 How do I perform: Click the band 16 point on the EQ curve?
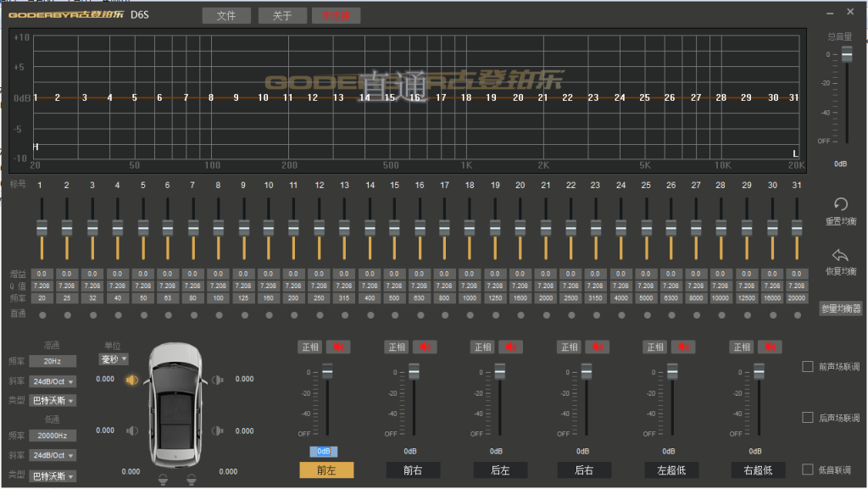coord(415,97)
